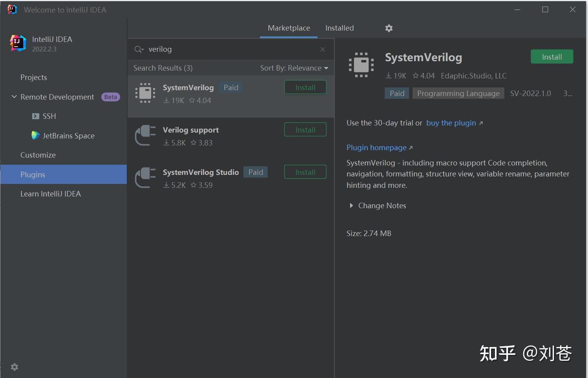Click the large SystemVerilog icon in details
Viewport: 588px width, 378px height.
coord(361,65)
